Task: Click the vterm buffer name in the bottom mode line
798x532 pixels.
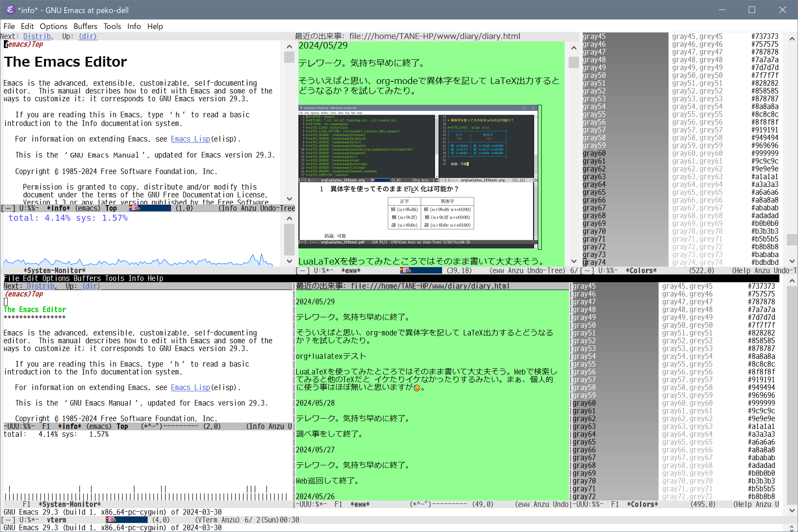Action: pyautogui.click(x=57, y=520)
